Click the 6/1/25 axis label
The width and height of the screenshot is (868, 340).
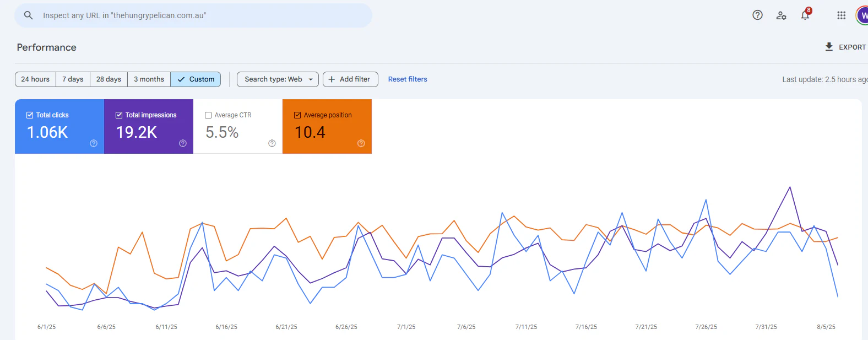[46, 327]
